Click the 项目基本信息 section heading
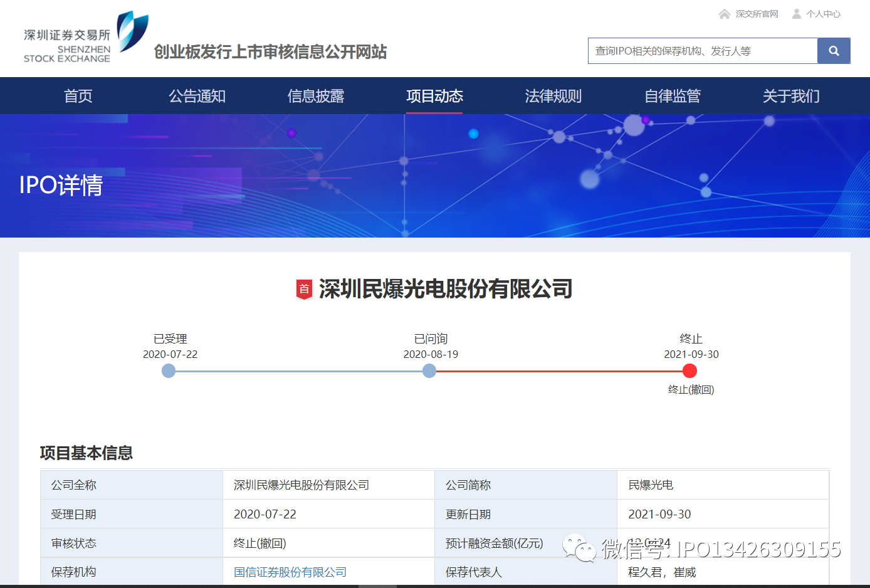This screenshot has height=588, width=870. click(86, 453)
